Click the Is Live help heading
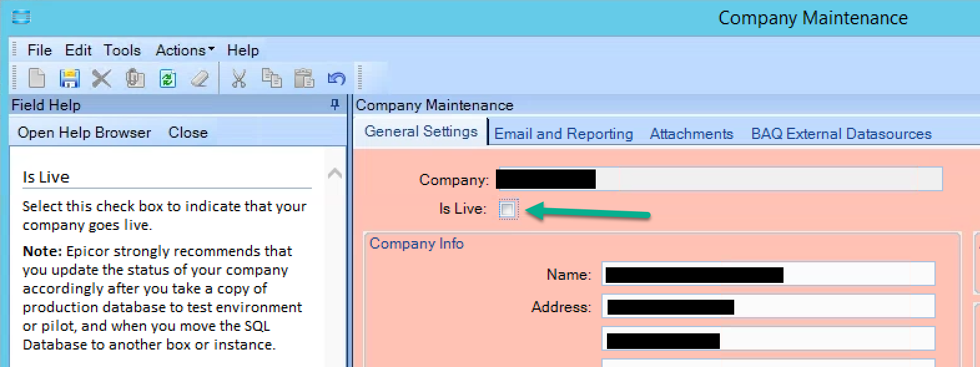This screenshot has width=980, height=367. point(46,178)
